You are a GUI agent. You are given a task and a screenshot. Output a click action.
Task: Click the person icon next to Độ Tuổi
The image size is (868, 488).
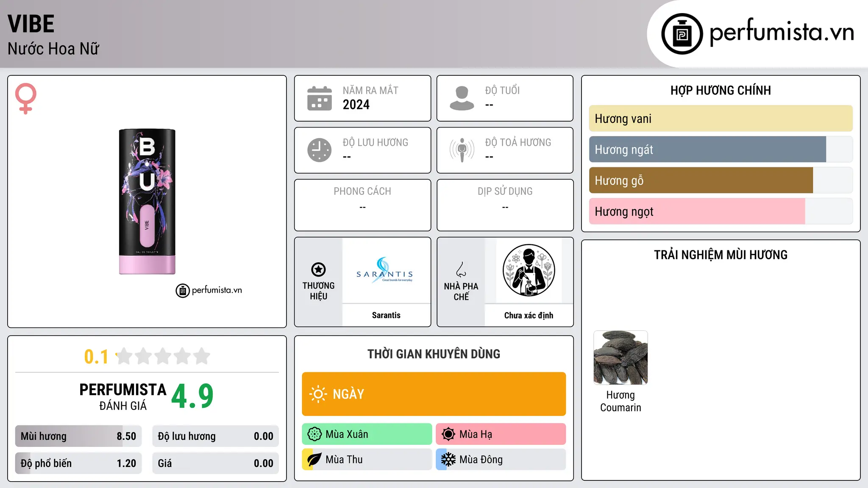pyautogui.click(x=462, y=98)
